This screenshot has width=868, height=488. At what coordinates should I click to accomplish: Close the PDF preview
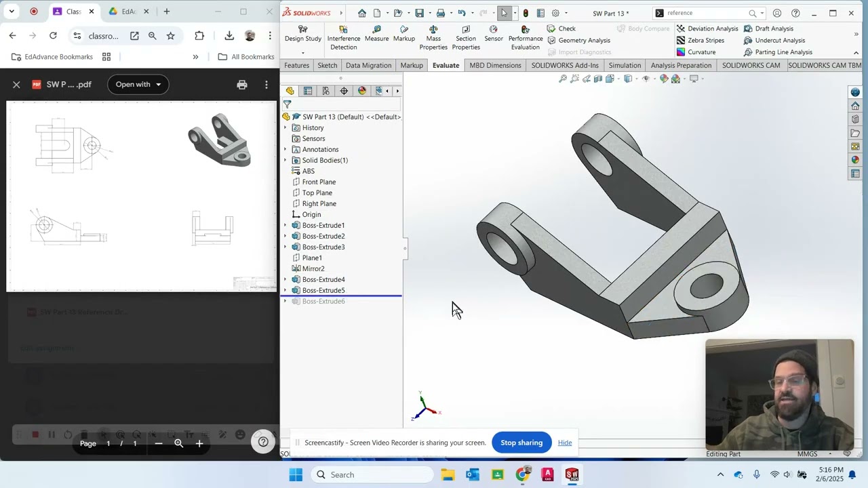tap(16, 85)
